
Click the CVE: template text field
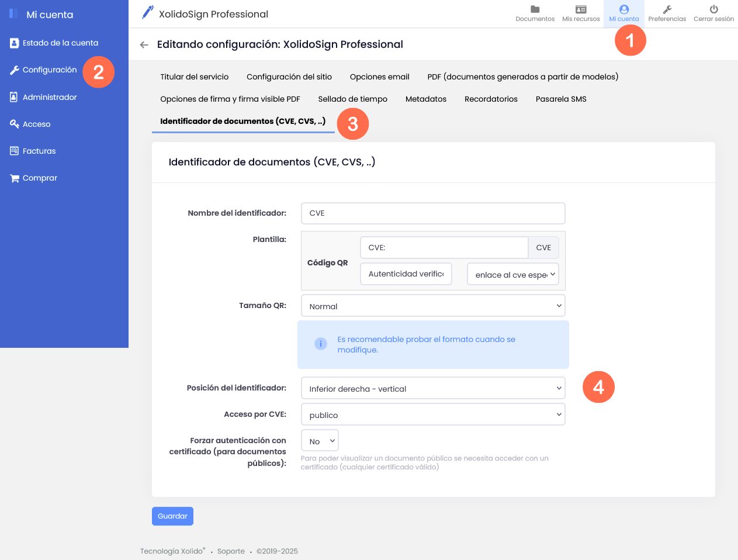(x=444, y=248)
